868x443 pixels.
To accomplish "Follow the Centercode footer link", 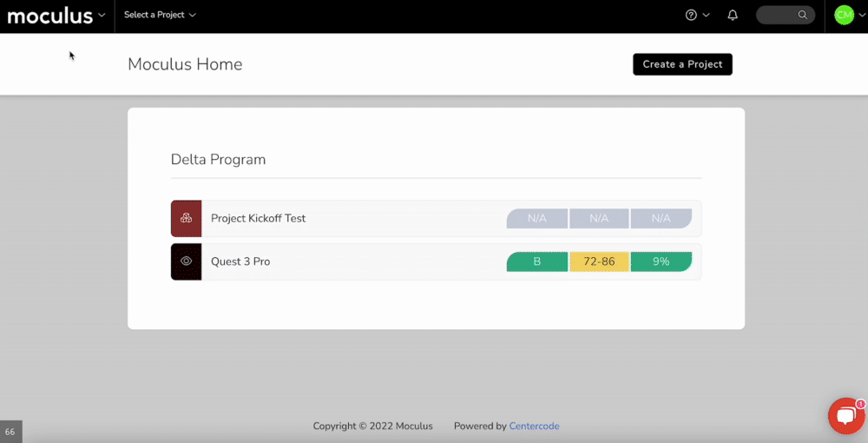I will coord(534,426).
